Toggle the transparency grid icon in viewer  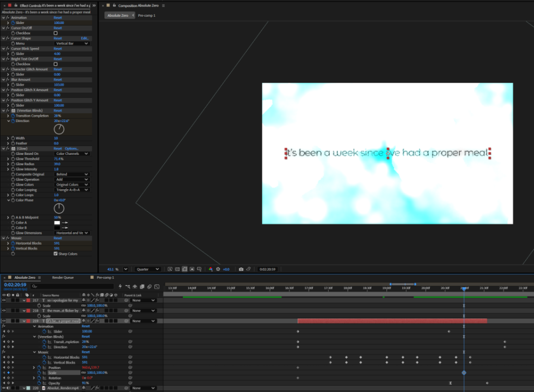(x=177, y=269)
